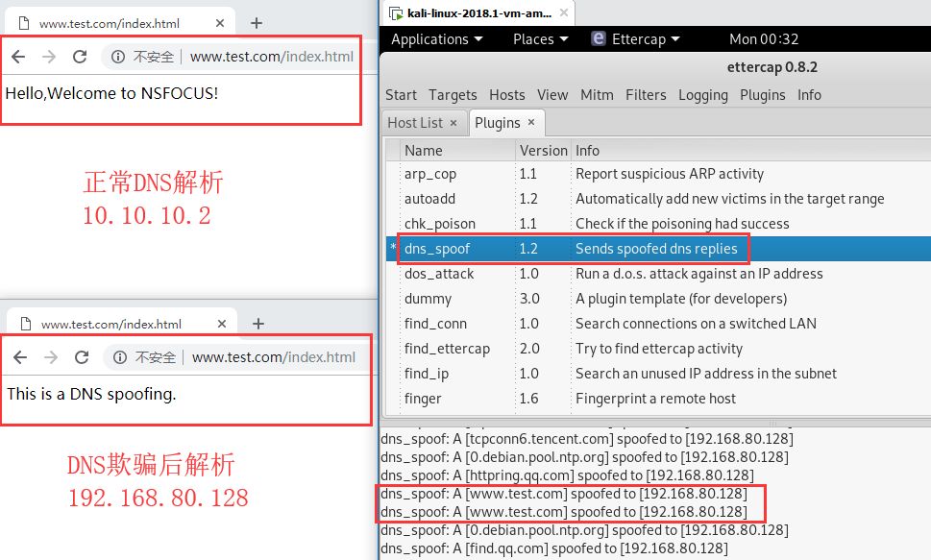Screen dimensions: 931x560
Task: Close the top browser tab www.test.com/index.html
Action: click(x=220, y=23)
